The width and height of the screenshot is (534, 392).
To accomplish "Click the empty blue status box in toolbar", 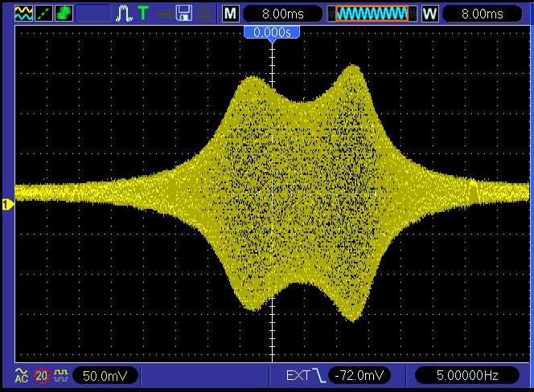I will tap(93, 14).
